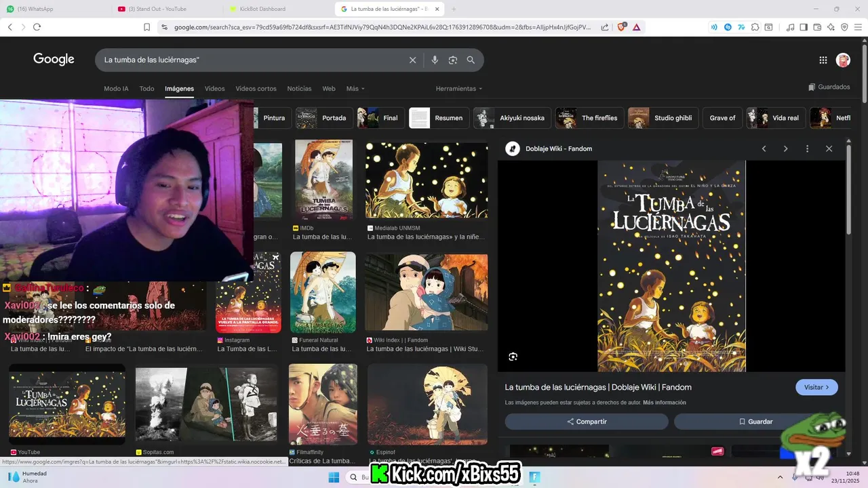Open the three-dot options in the preview panel
Image resolution: width=868 pixels, height=488 pixels.
pos(807,148)
